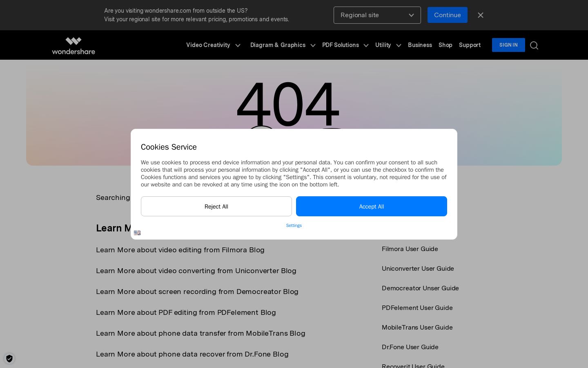Go to the Business page
The width and height of the screenshot is (588, 368).
(420, 45)
